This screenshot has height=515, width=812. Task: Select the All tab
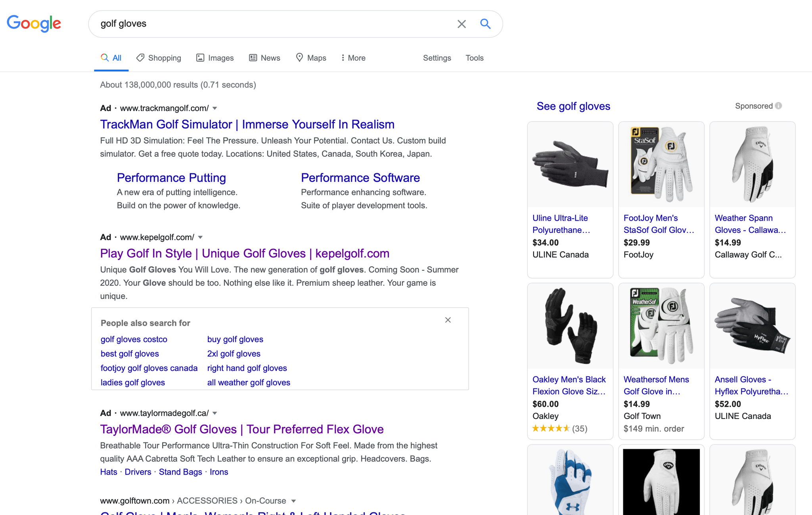point(111,58)
